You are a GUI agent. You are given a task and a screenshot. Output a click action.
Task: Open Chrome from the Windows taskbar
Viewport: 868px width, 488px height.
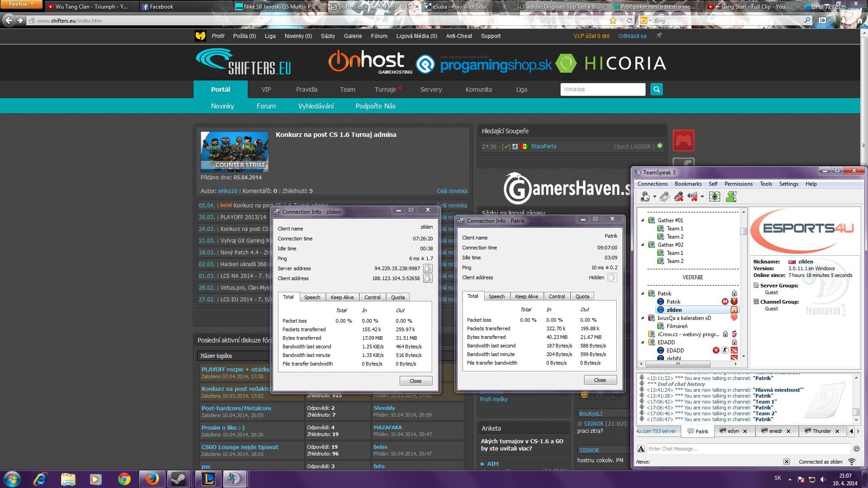(x=124, y=479)
